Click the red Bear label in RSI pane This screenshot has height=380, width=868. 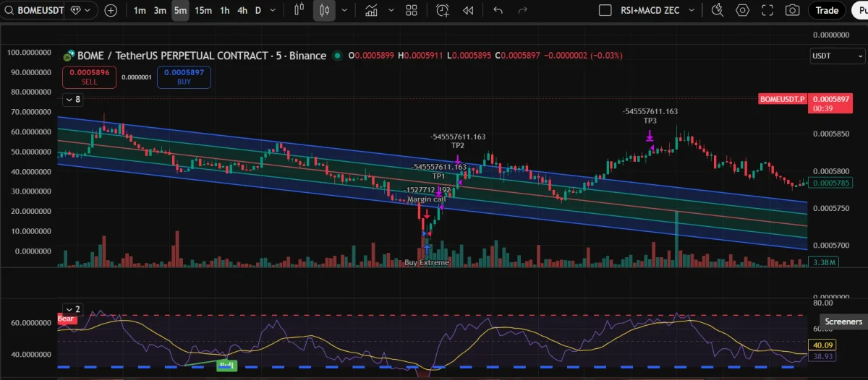click(66, 319)
